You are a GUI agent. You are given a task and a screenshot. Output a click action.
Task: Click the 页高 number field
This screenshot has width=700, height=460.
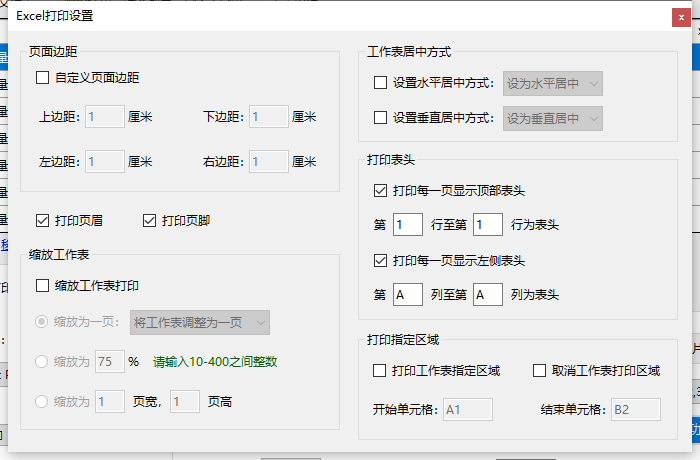coord(185,401)
